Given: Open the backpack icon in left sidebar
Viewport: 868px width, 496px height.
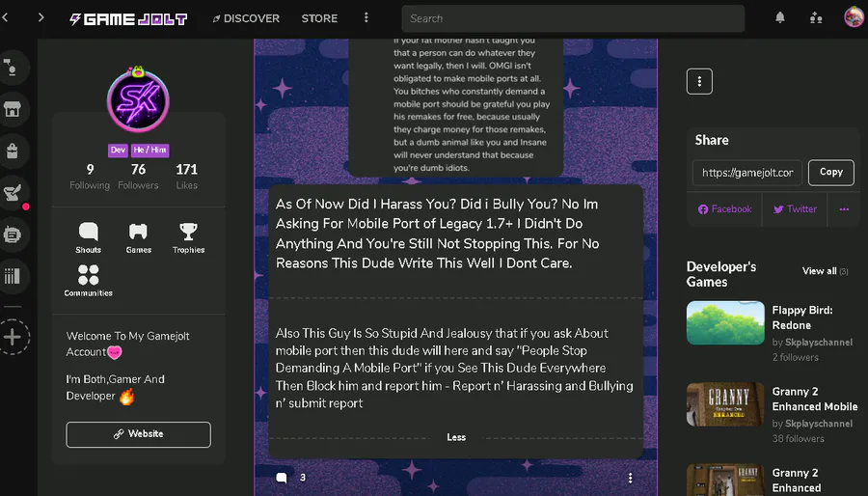Looking at the screenshot, I should click(x=13, y=151).
